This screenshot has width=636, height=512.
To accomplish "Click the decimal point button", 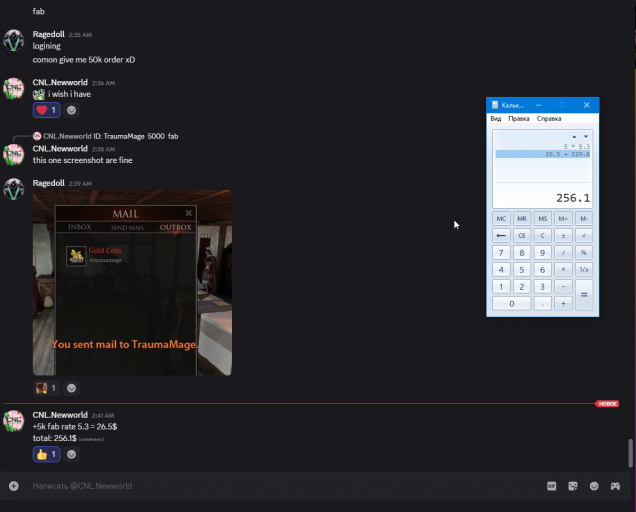I will pyautogui.click(x=543, y=303).
